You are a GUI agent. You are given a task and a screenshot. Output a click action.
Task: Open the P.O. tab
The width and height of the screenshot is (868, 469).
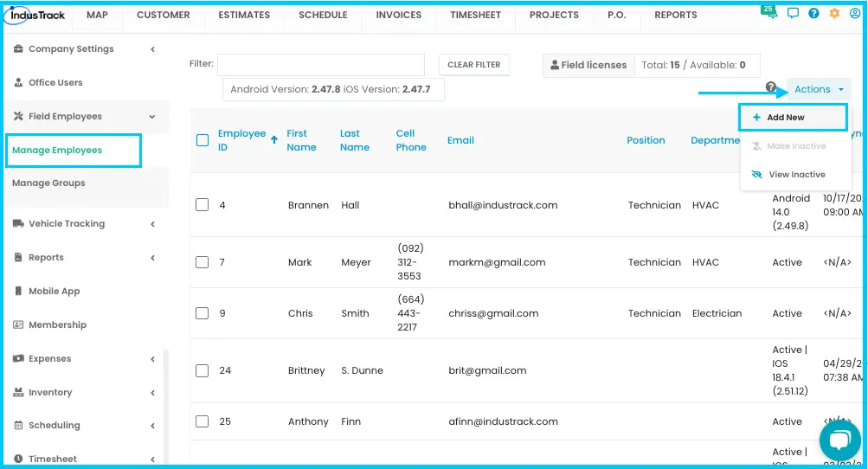pos(617,15)
